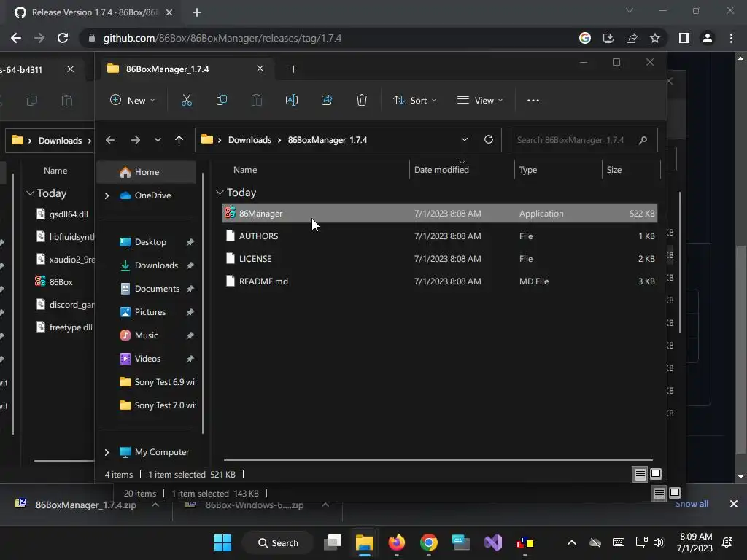Open a new Chrome tab
Screen dimensions: 747x560
point(197,12)
